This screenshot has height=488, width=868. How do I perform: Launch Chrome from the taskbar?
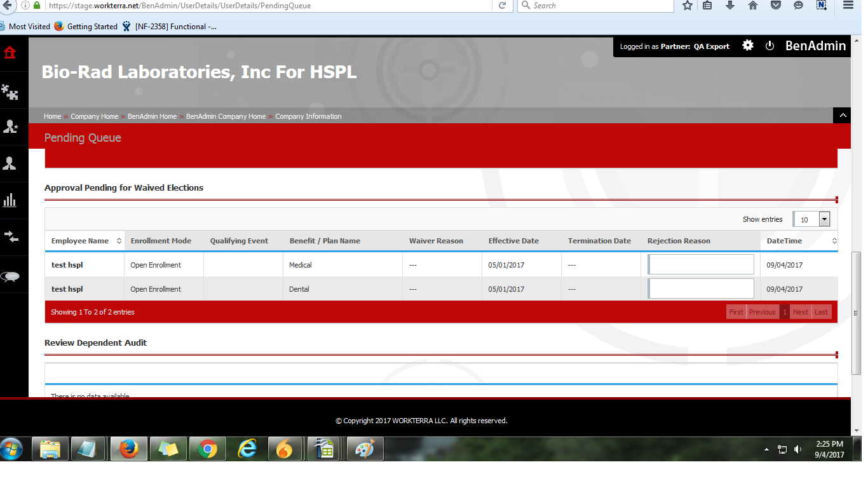point(207,449)
